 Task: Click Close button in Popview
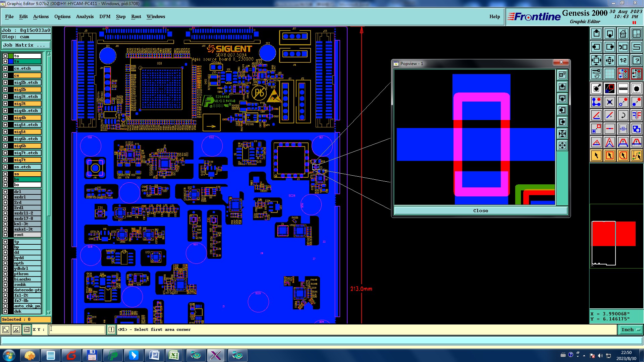[480, 210]
